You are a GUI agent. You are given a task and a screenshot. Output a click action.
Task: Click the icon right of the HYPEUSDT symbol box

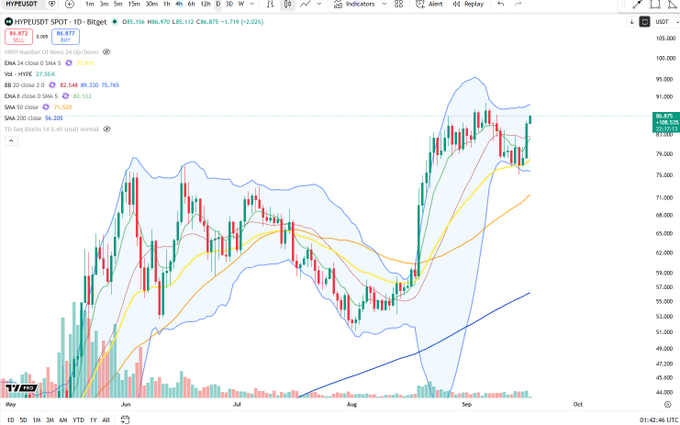(52, 4)
